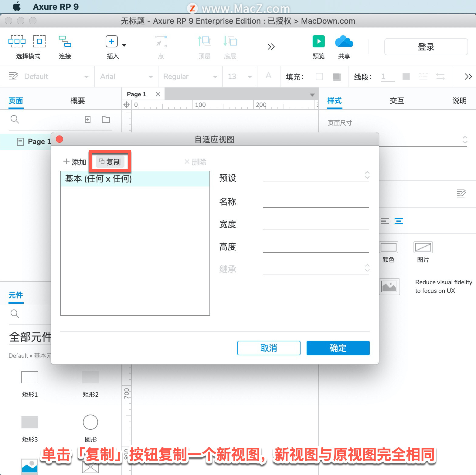The image size is (476, 475).
Task: Switch to the Interactions tab
Action: pyautogui.click(x=397, y=101)
